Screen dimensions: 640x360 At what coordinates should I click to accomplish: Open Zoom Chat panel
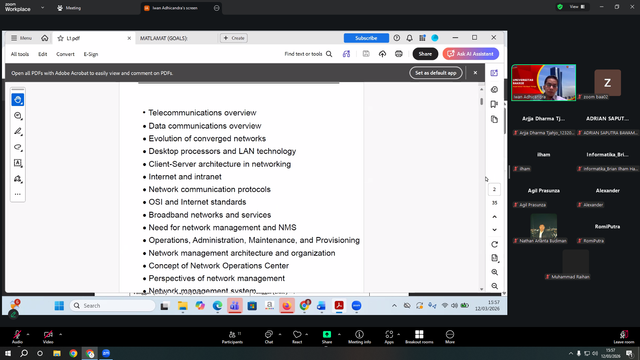(x=269, y=337)
